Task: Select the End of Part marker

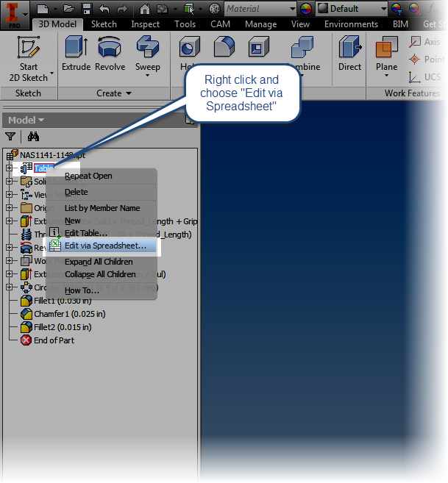Action: 48,340
